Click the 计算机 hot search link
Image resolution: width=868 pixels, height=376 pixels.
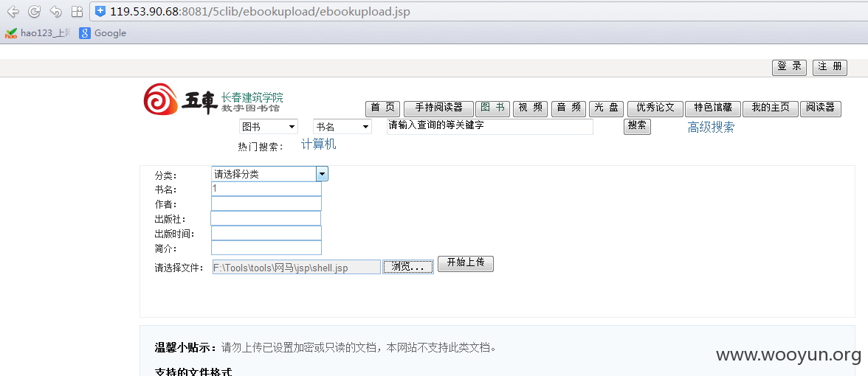[x=318, y=145]
